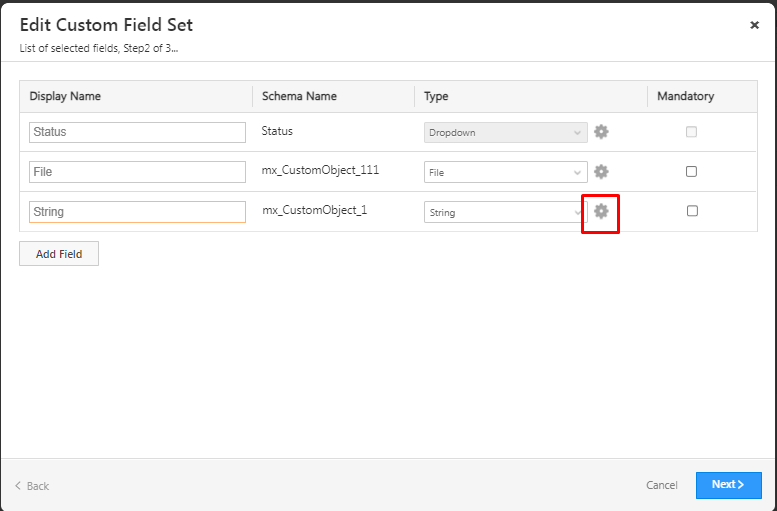Open the File type dropdown
Image resolution: width=777 pixels, height=511 pixels.
tap(505, 172)
